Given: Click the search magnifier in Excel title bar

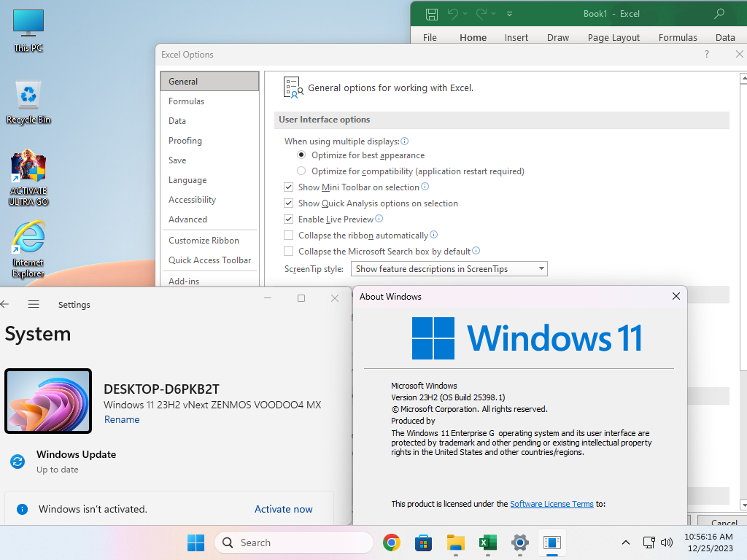Looking at the screenshot, I should click(719, 13).
